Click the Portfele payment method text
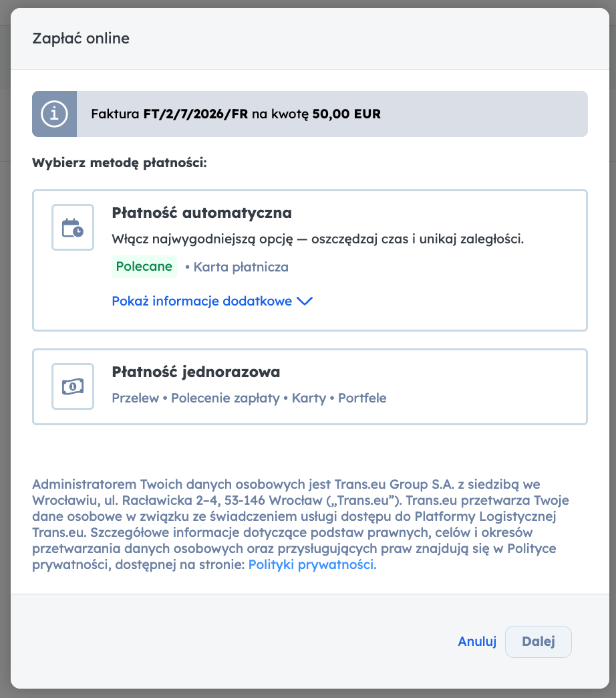This screenshot has height=698, width=616. (362, 398)
